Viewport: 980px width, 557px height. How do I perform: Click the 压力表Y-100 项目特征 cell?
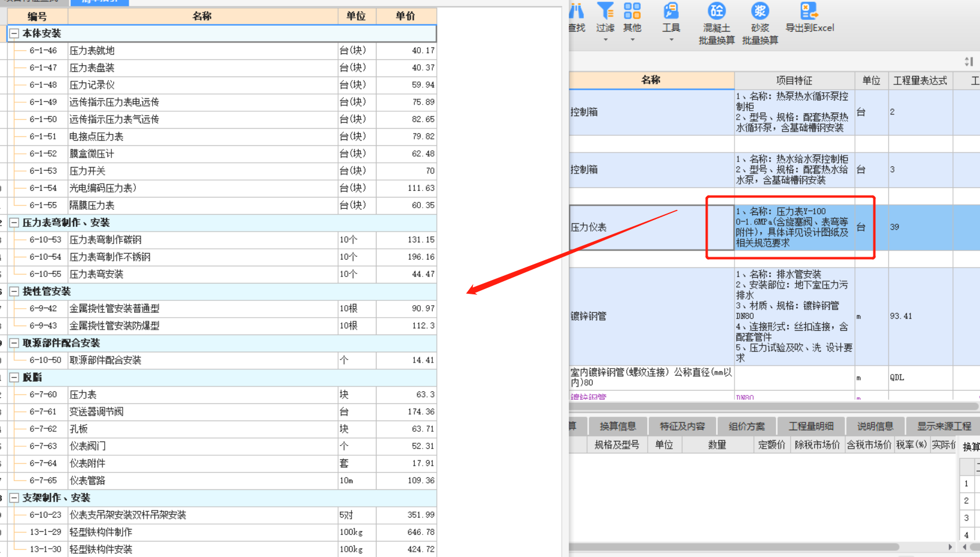click(794, 227)
